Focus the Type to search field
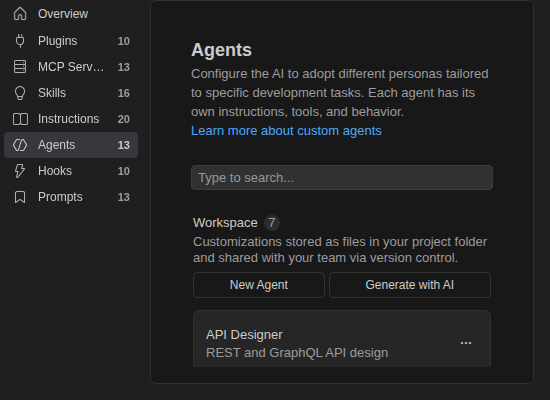Viewport: 550px width, 400px height. click(x=342, y=178)
